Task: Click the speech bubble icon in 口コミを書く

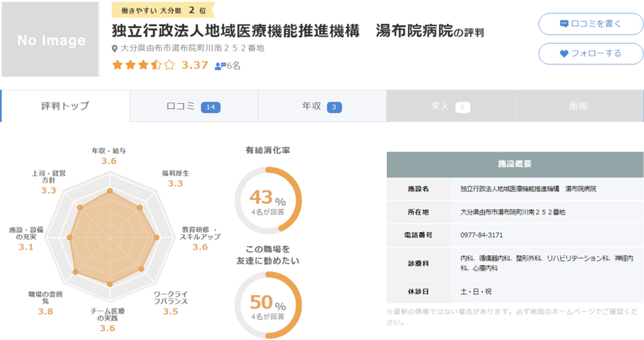Action: pyautogui.click(x=564, y=24)
